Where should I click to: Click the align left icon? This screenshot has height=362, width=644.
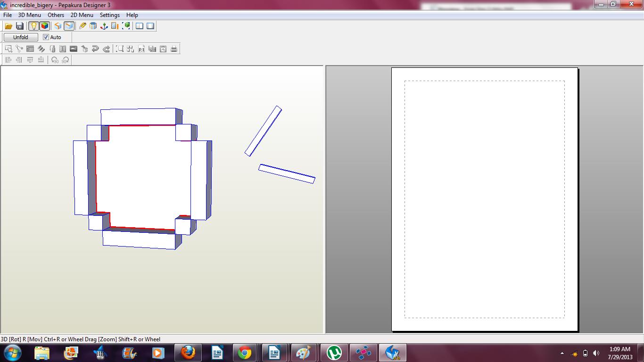tap(8, 60)
